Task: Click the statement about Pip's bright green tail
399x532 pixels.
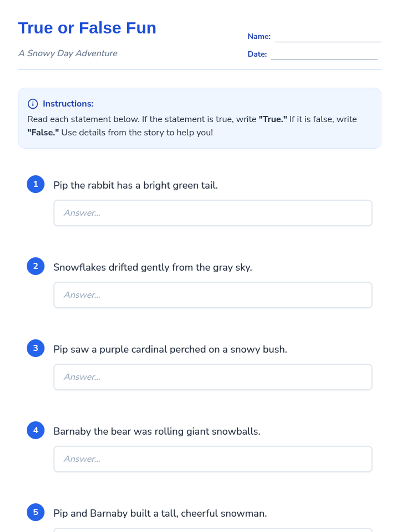Action: tap(136, 185)
